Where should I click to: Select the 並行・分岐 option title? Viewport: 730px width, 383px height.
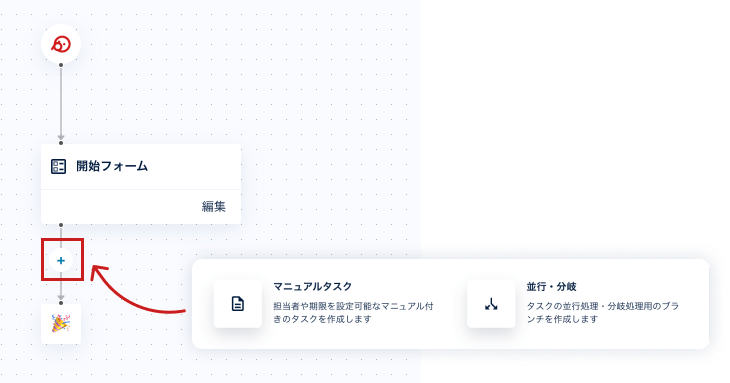552,287
